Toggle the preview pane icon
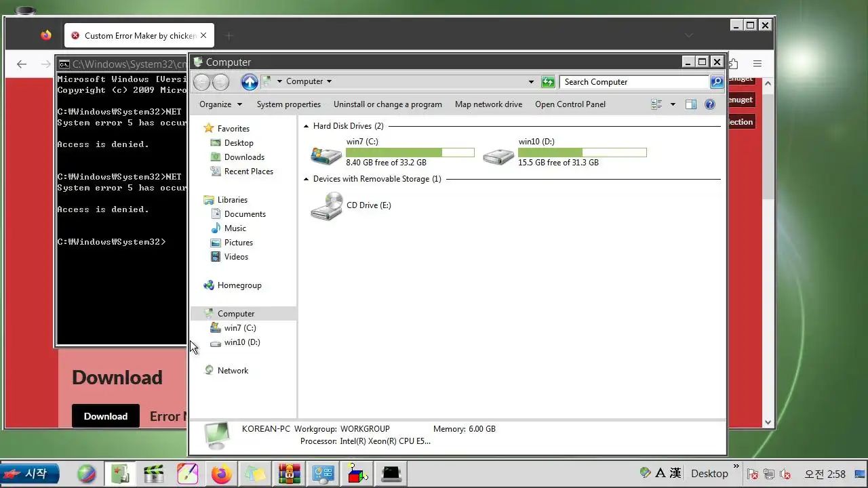Viewport: 868px width, 488px height. pos(691,104)
